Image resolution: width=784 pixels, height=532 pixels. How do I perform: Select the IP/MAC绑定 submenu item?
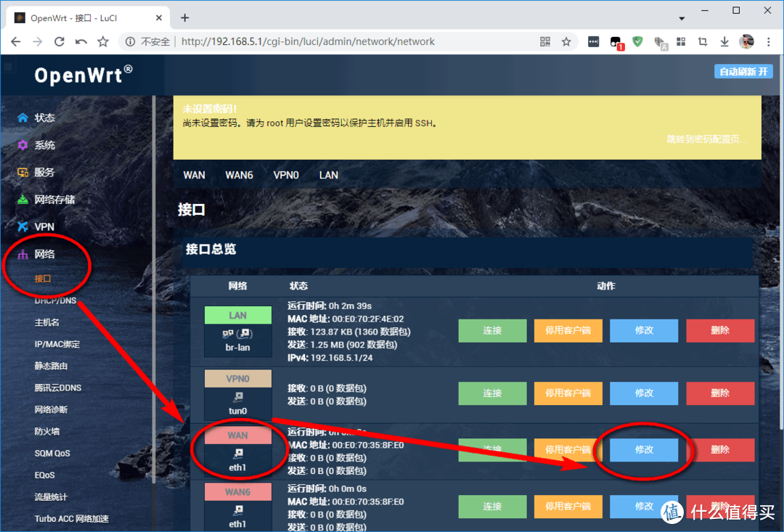coord(57,344)
